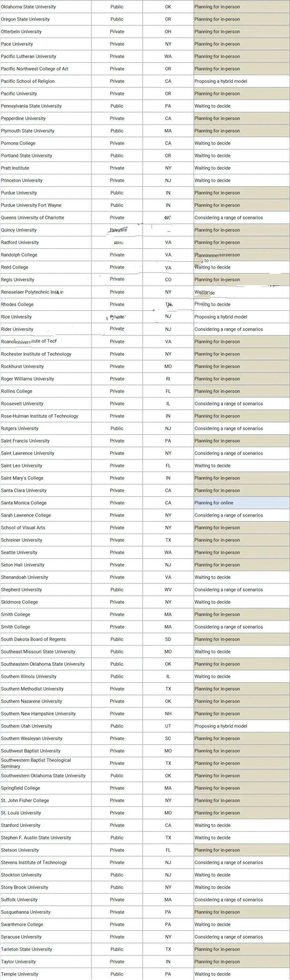Click the Stanford University row name
Viewport: 290px width, 980px height.
(x=20, y=825)
